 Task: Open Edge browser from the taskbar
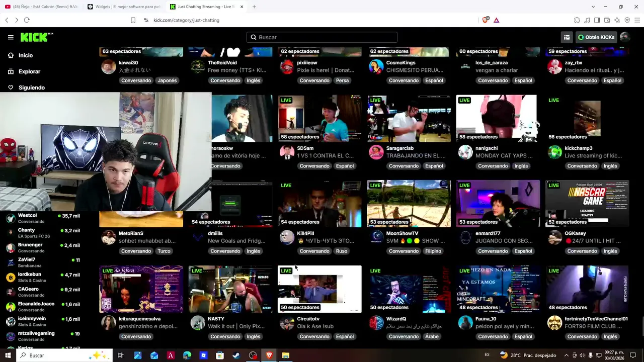pos(187,355)
